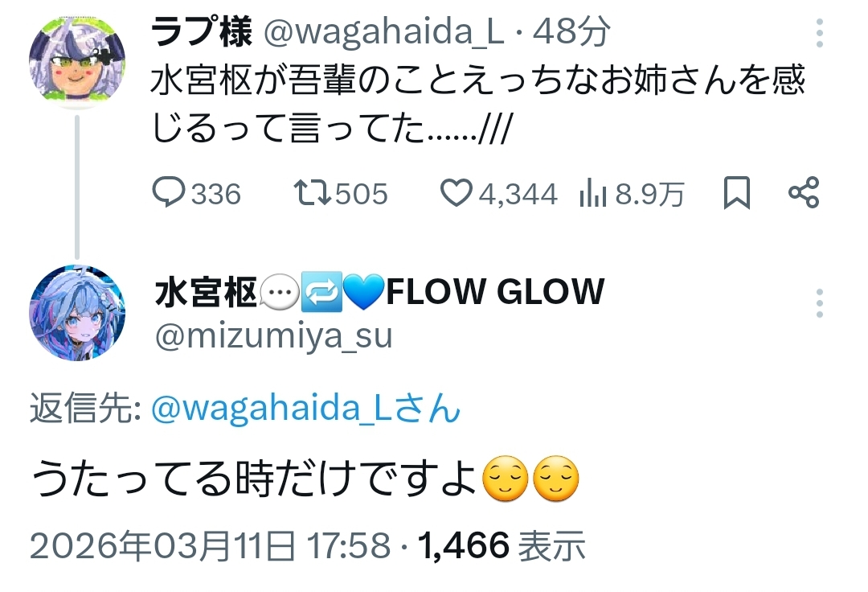
Task: Open the three-dot menu on 水宮枢's reply
Action: [x=819, y=303]
